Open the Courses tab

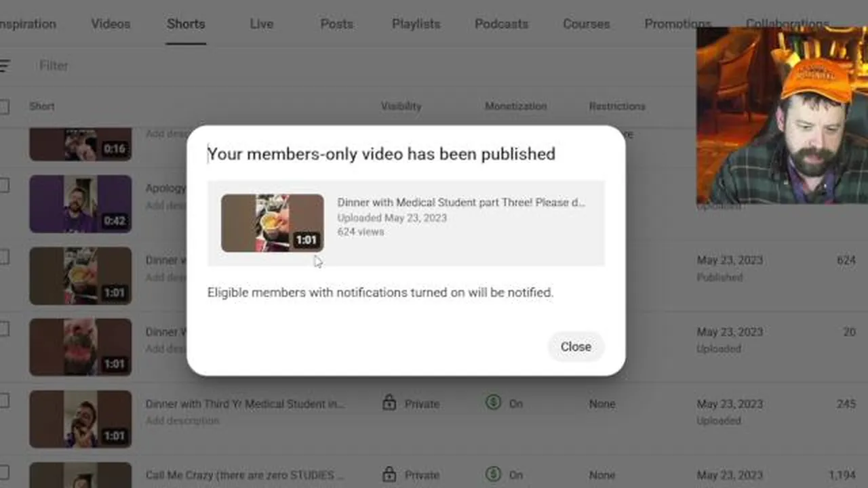pos(586,24)
